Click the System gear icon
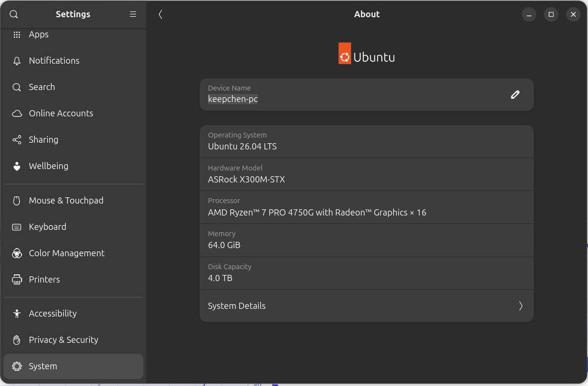The height and width of the screenshot is (386, 588). 17,366
